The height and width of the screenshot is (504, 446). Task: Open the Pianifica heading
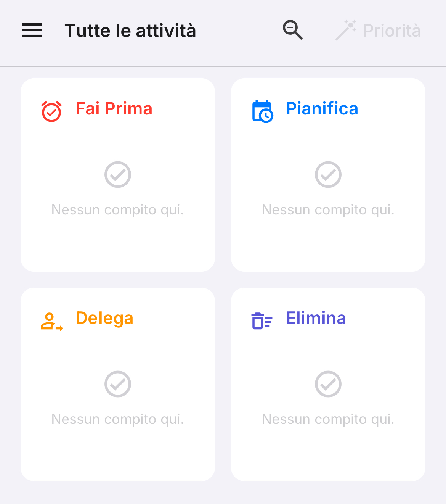click(322, 109)
